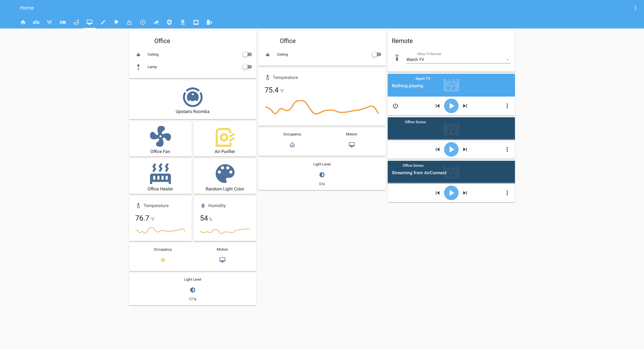The width and height of the screenshot is (644, 349).
Task: Activate the Office Heater icon
Action: pos(160,174)
